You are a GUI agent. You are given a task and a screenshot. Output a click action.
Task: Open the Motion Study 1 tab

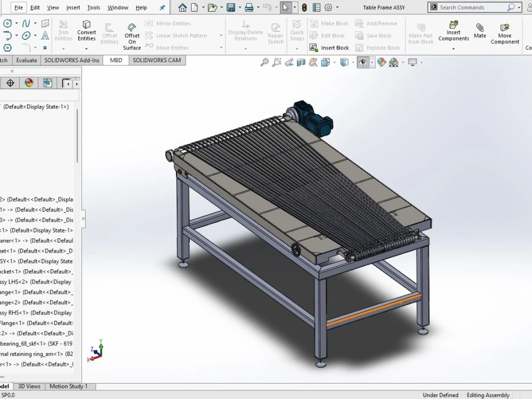69,386
